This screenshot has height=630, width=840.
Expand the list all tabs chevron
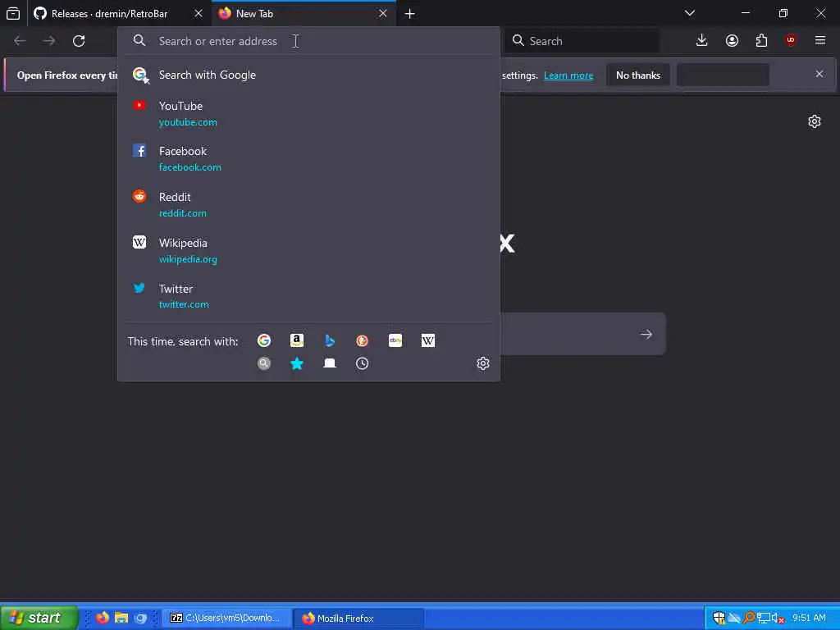(690, 13)
